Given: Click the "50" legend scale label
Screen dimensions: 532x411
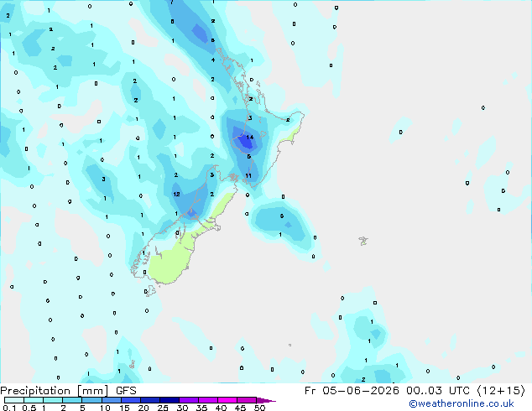Looking at the screenshot, I should [259, 408].
